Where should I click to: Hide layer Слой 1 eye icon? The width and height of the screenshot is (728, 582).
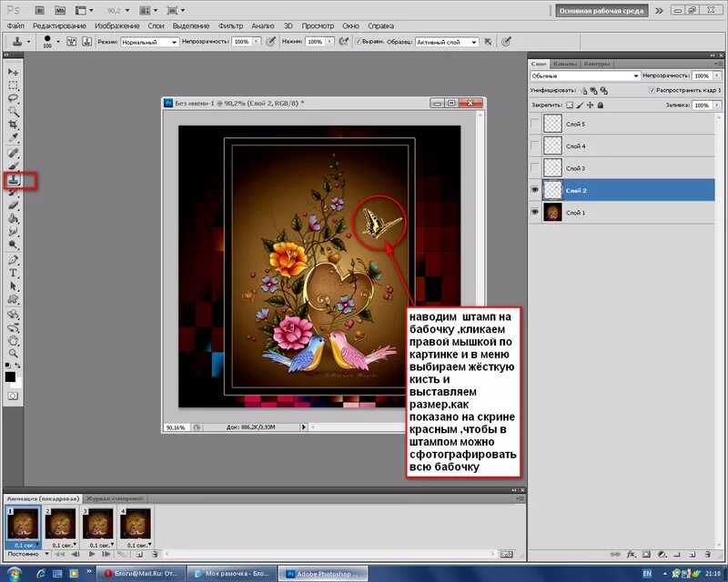[535, 212]
